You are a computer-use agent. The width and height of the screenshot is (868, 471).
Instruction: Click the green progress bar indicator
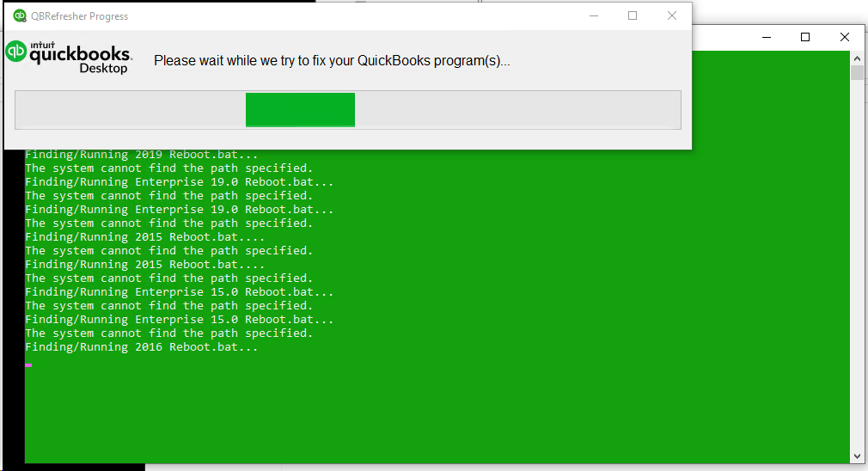coord(300,110)
